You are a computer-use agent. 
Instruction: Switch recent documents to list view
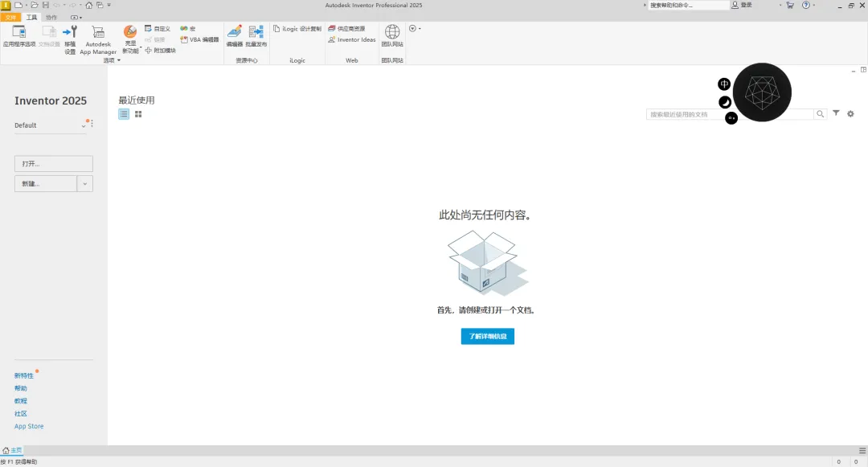click(x=124, y=114)
